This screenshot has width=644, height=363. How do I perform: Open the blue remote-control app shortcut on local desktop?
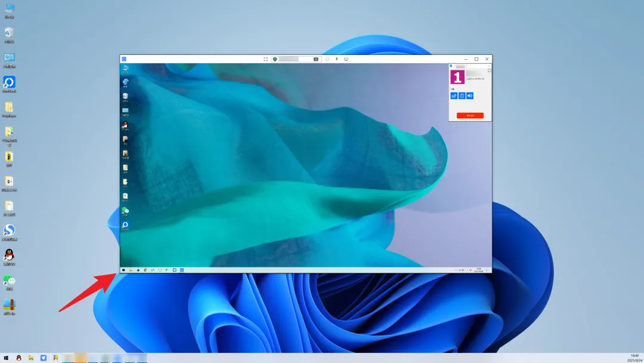coord(9,84)
